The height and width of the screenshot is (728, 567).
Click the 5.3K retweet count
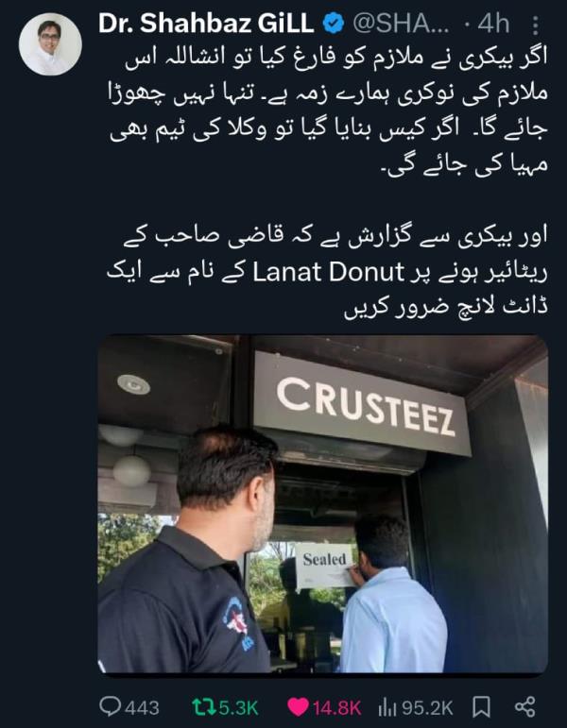238,708
